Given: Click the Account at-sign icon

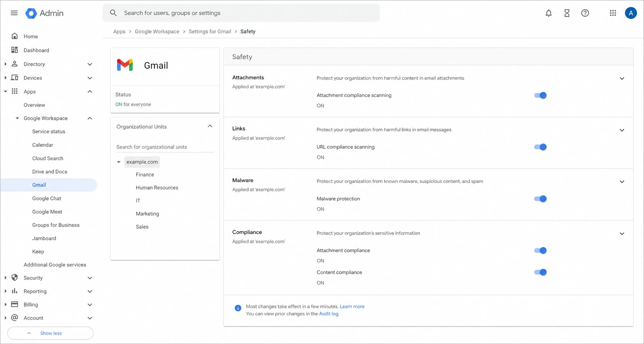Looking at the screenshot, I should point(15,318).
